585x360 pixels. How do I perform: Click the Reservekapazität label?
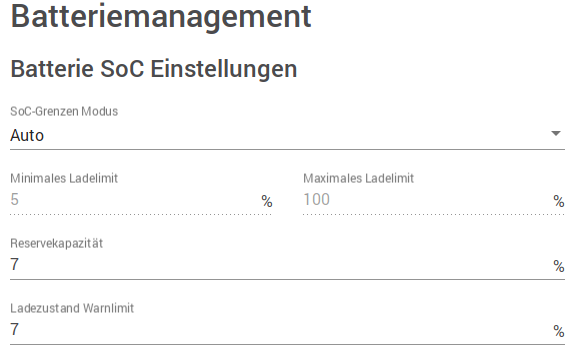click(56, 243)
